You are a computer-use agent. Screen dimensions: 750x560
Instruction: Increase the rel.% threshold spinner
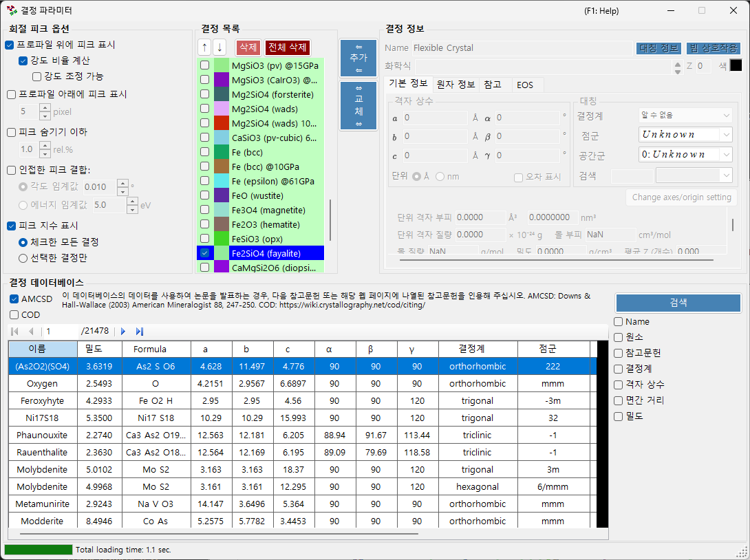45,145
